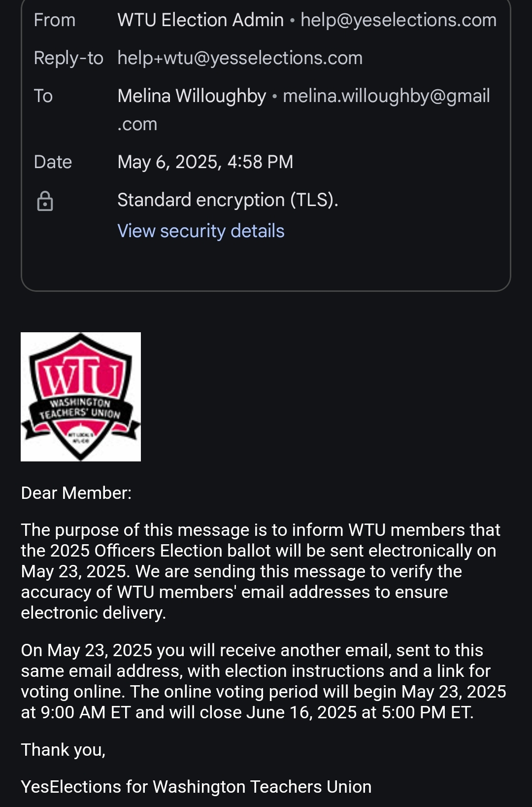
Task: Click the Date label
Action: (53, 162)
